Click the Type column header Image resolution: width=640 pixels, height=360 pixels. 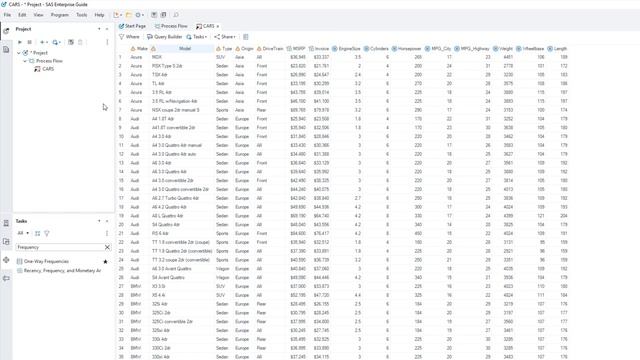click(224, 49)
